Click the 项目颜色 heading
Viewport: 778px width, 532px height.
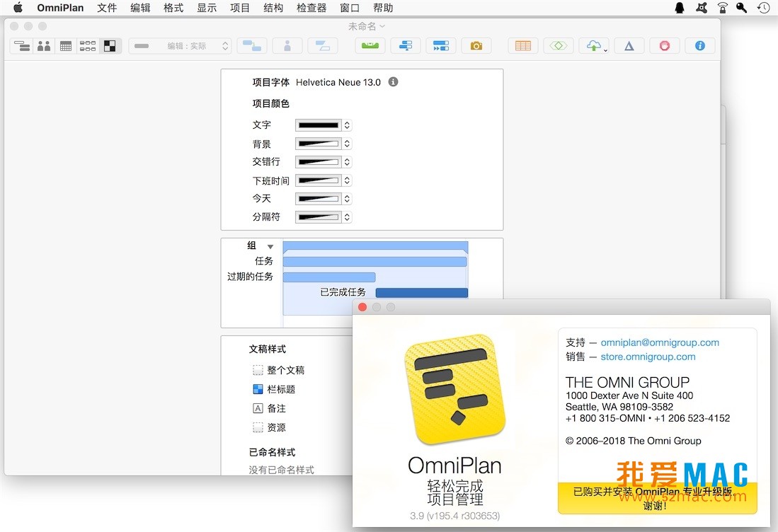pos(270,103)
